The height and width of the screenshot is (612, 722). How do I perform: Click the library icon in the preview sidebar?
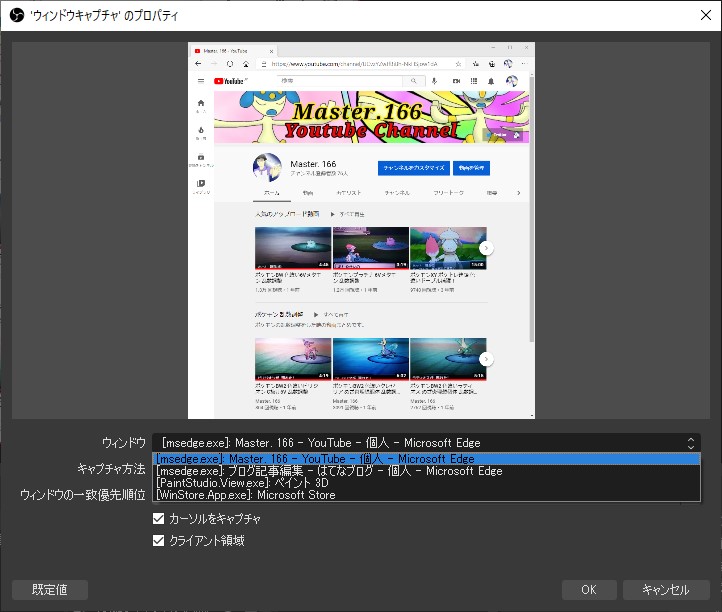coord(201,183)
